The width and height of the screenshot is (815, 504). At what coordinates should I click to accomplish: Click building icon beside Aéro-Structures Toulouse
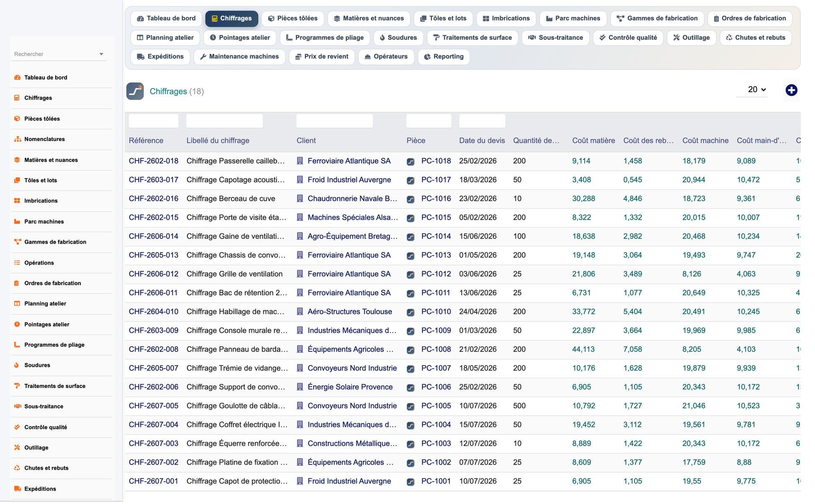point(300,312)
